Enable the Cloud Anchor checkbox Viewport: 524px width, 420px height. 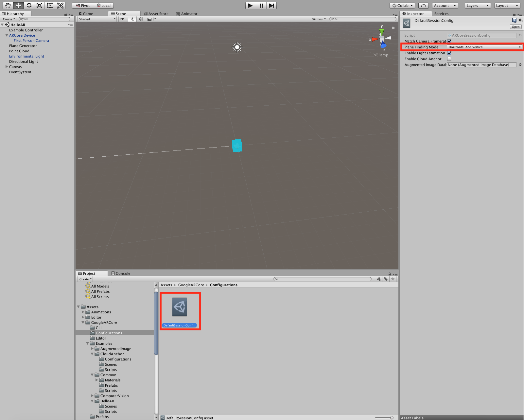tap(449, 59)
